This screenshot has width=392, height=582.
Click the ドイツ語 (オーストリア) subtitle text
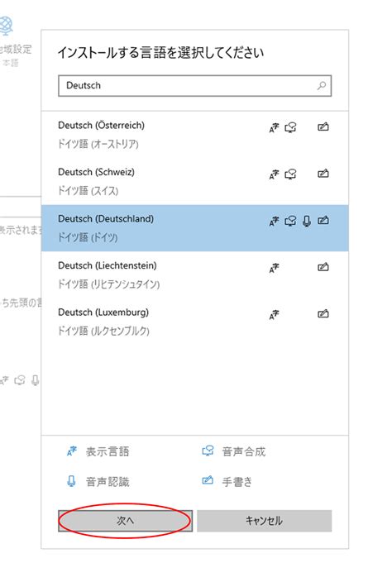click(x=98, y=144)
